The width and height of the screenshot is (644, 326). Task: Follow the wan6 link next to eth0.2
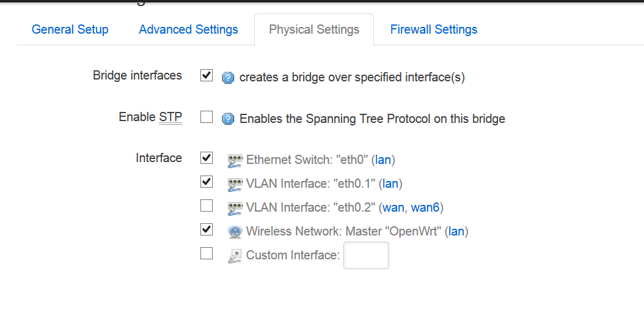click(x=425, y=207)
